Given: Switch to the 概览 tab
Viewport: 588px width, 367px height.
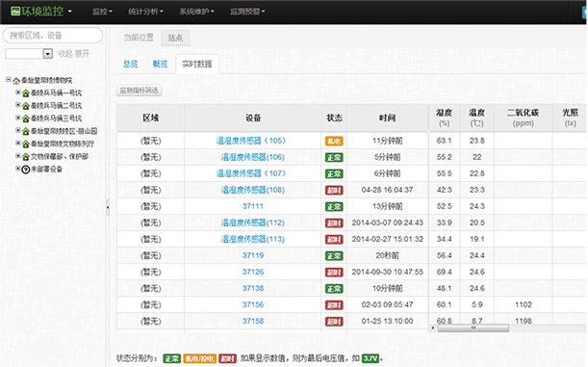Looking at the screenshot, I should pos(160,65).
